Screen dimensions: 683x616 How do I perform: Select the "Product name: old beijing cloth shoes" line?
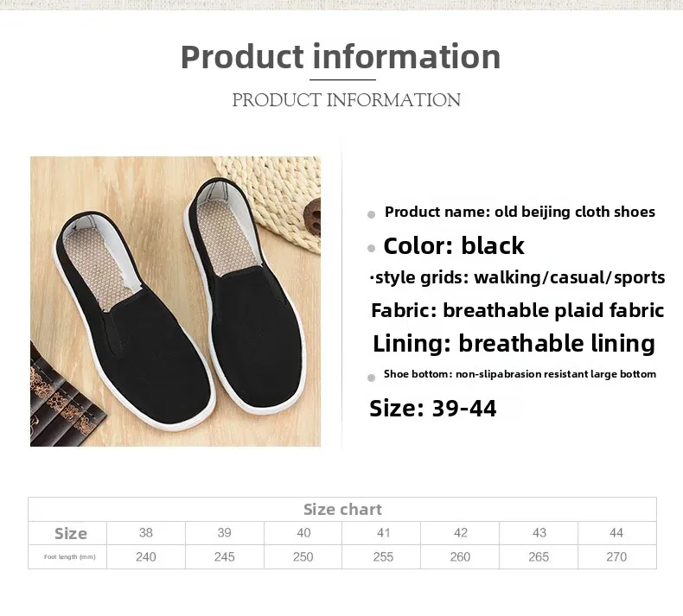(x=520, y=212)
